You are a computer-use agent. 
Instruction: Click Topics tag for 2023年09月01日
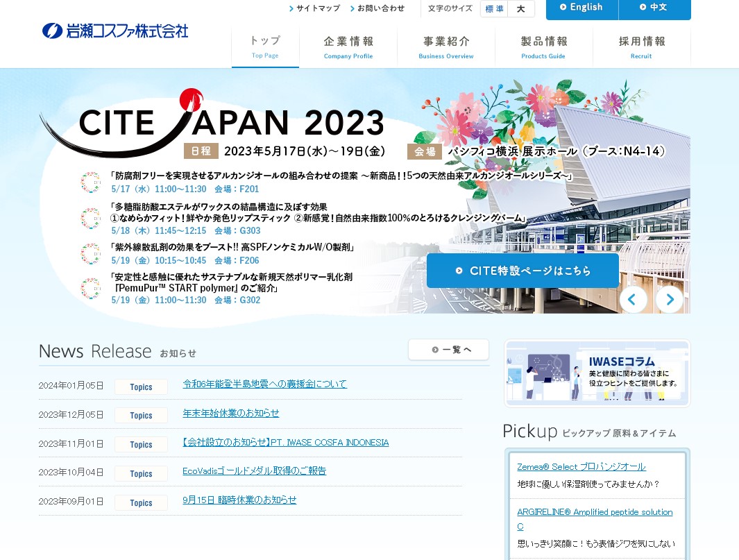click(x=141, y=503)
